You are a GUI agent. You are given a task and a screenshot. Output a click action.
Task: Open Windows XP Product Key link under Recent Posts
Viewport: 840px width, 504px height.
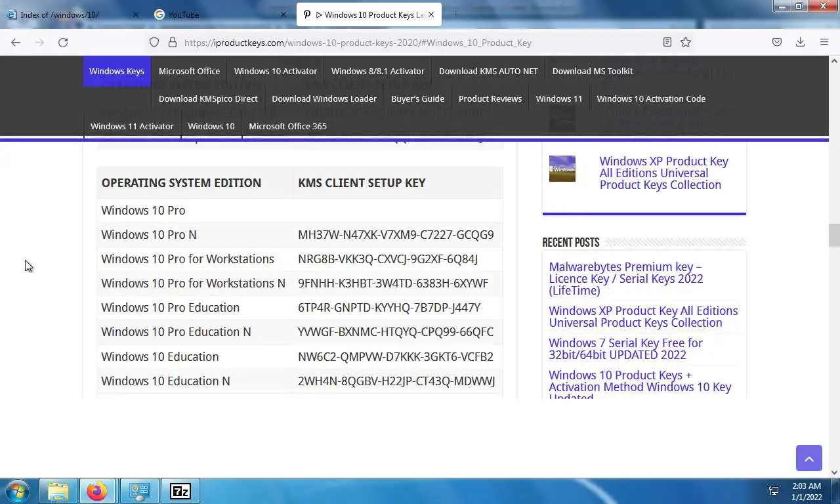[643, 316]
